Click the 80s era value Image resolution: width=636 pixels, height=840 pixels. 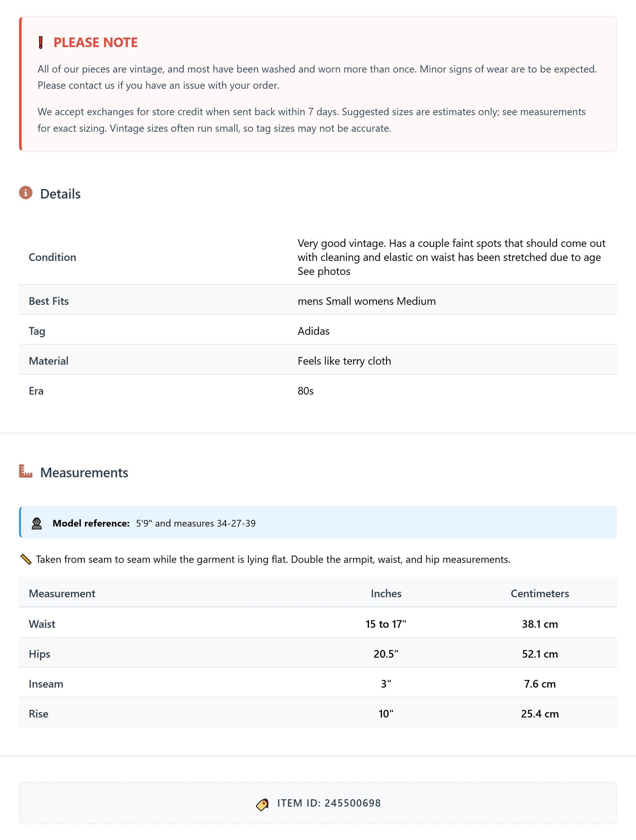click(306, 391)
